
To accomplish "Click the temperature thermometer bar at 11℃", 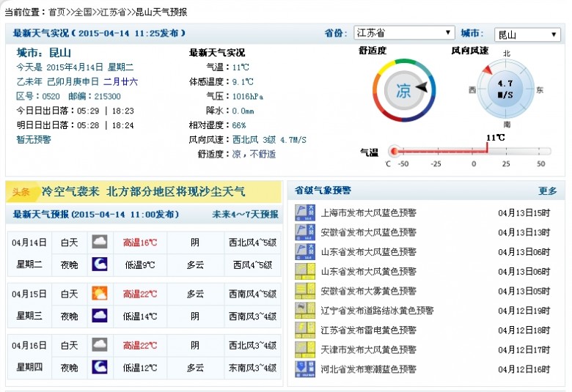I will pos(471,151).
